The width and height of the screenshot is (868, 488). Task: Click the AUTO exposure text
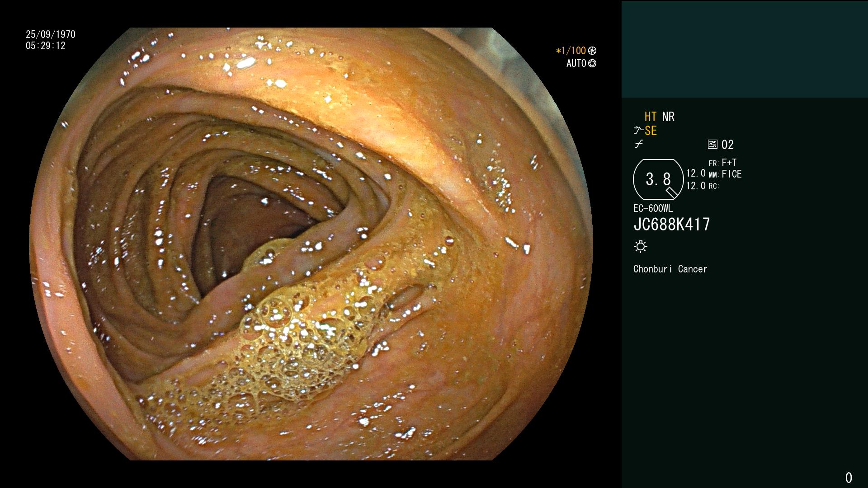[x=576, y=64]
